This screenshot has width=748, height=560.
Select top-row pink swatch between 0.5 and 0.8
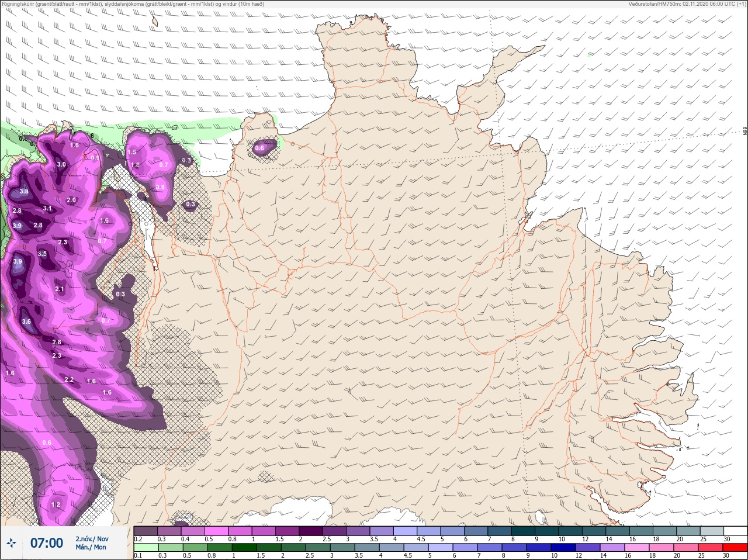pos(216,531)
